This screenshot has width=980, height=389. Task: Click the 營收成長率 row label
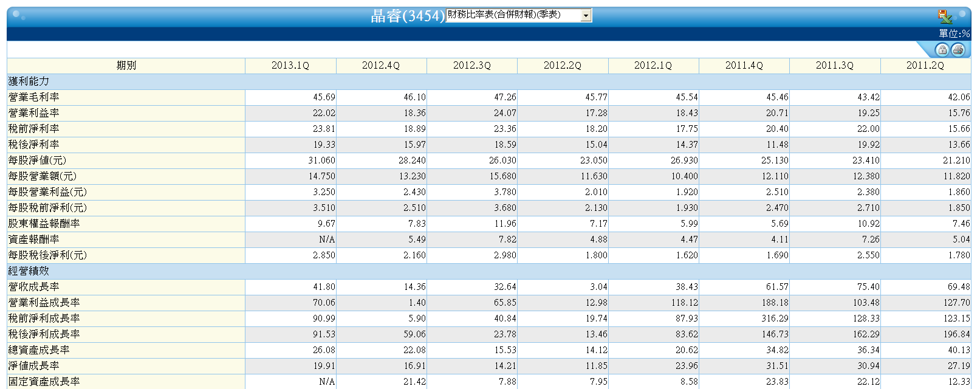click(x=33, y=287)
